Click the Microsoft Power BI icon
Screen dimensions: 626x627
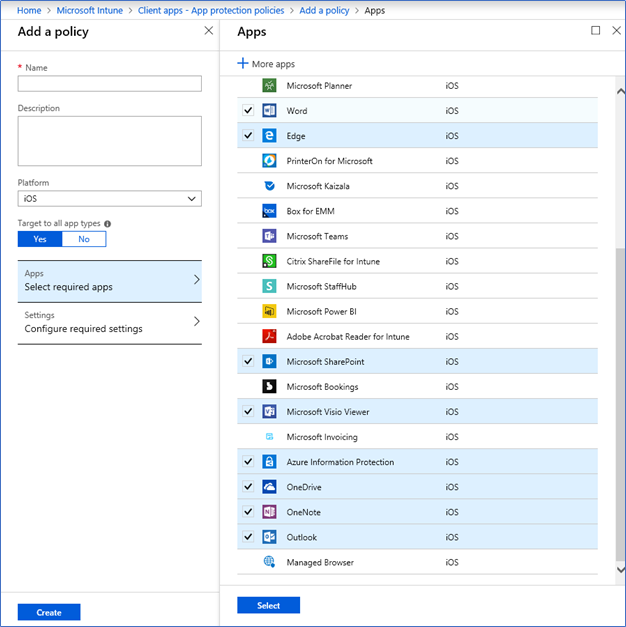(269, 311)
